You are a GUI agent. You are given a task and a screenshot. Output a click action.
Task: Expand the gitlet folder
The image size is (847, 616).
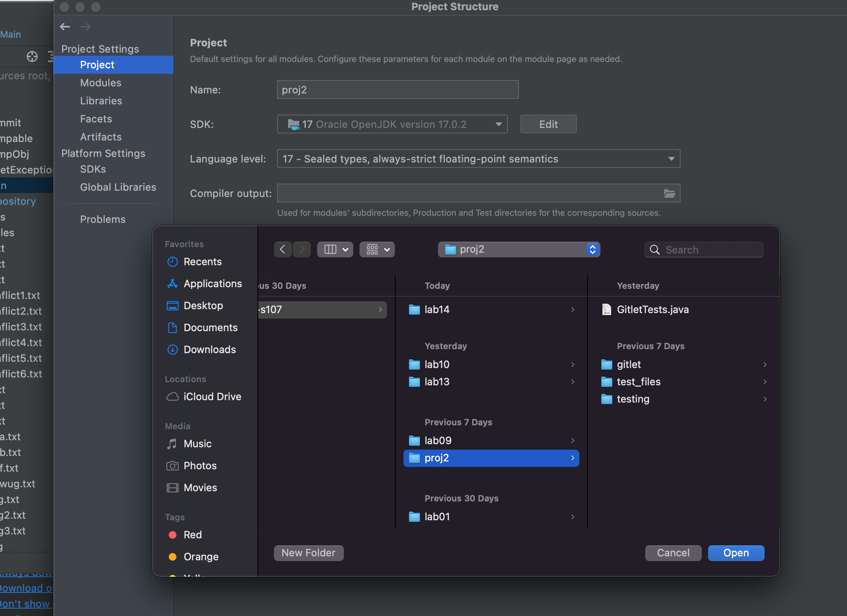click(x=629, y=364)
